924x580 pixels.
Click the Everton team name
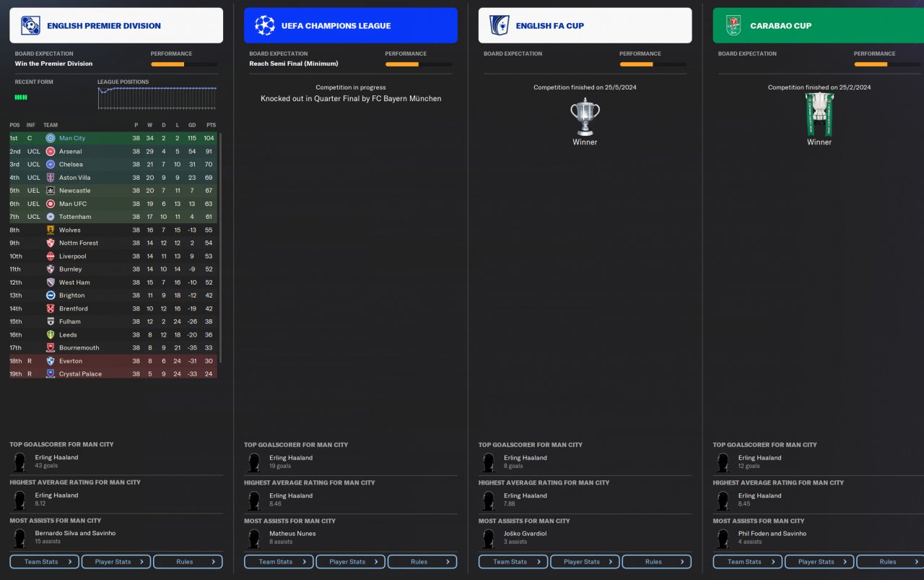coord(71,361)
